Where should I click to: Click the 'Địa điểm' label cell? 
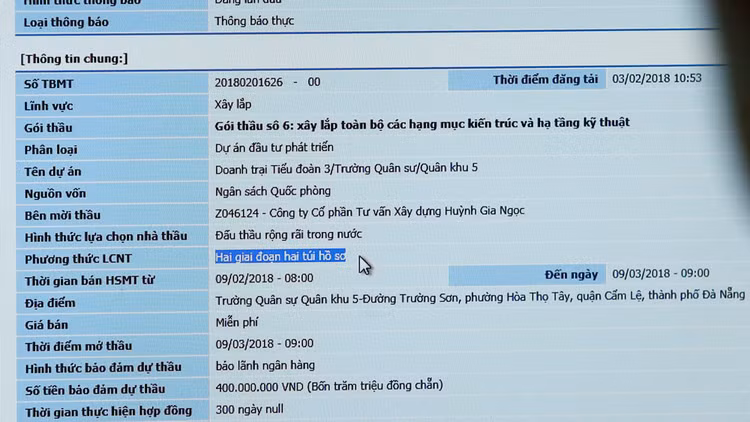pos(111,302)
